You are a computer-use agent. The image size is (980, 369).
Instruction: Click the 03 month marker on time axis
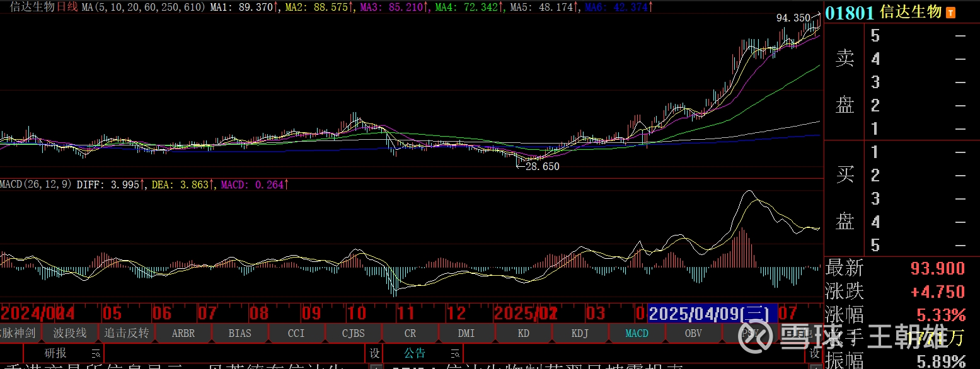click(x=596, y=314)
